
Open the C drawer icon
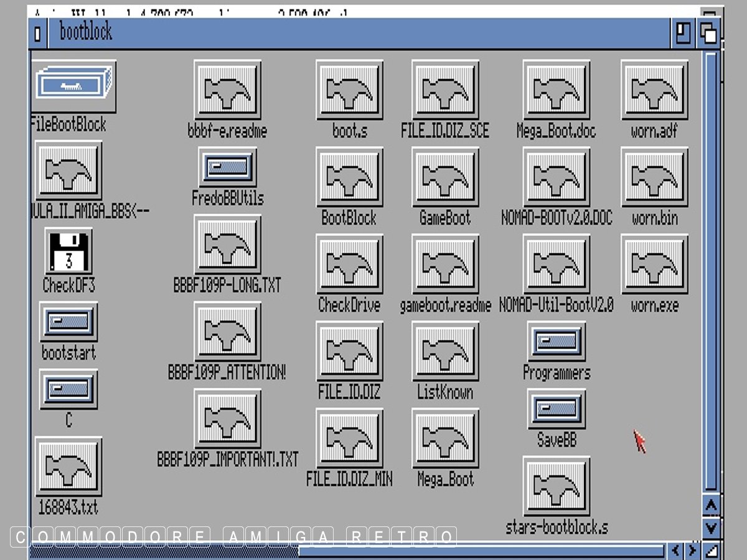68,389
